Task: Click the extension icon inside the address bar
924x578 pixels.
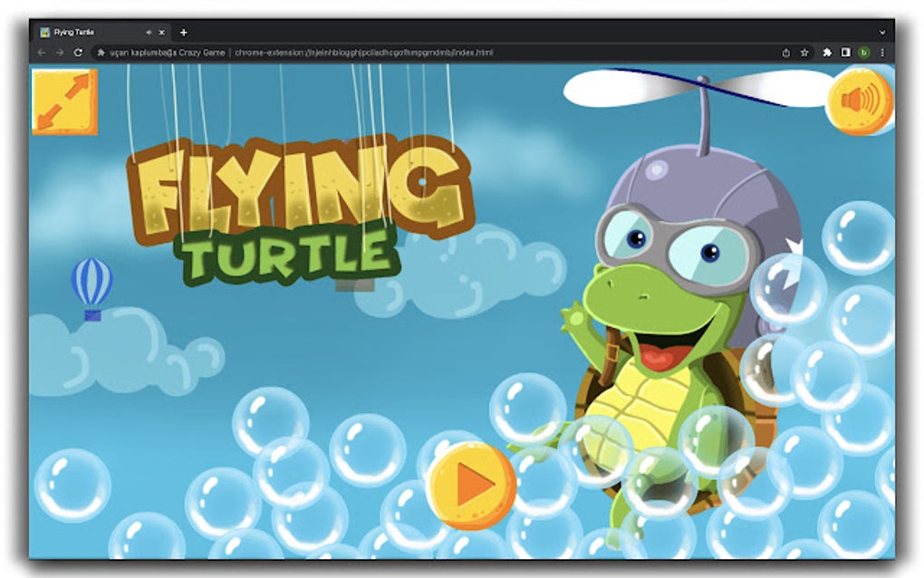Action: [x=100, y=53]
